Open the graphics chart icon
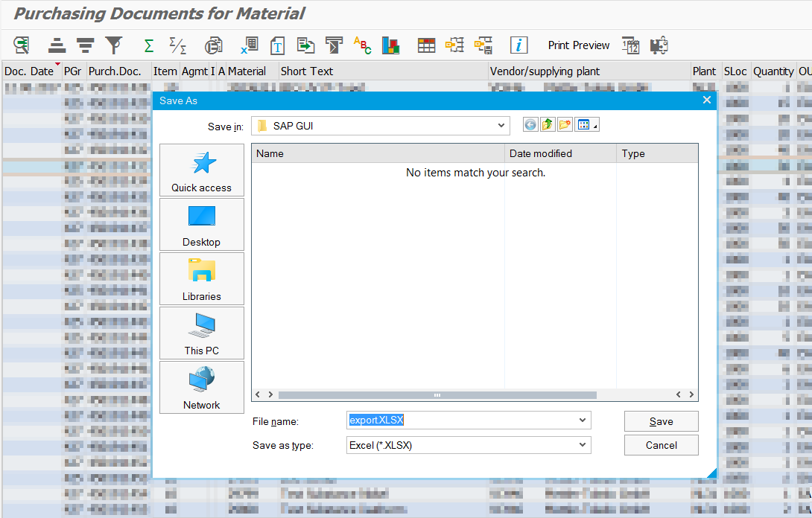812x518 pixels. click(390, 45)
